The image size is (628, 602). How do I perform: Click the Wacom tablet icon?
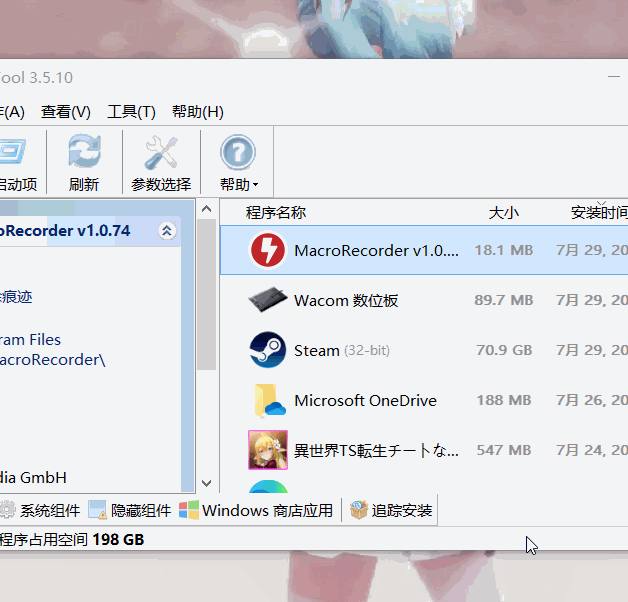pos(268,300)
